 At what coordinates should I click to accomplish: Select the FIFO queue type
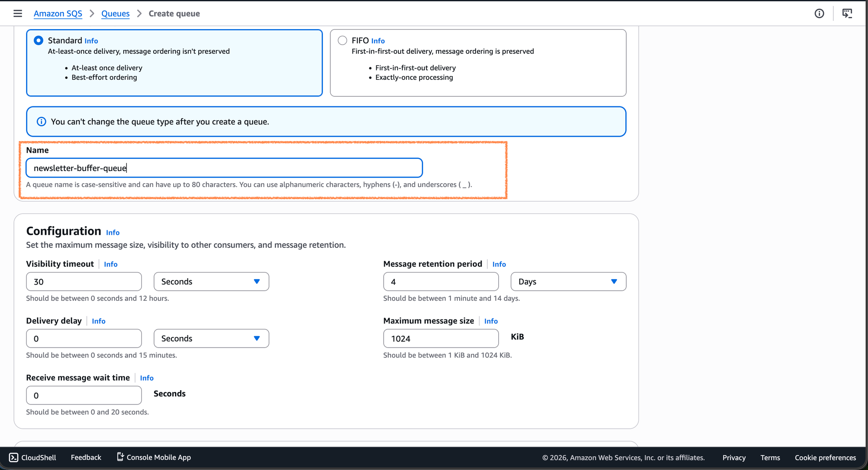pyautogui.click(x=342, y=40)
